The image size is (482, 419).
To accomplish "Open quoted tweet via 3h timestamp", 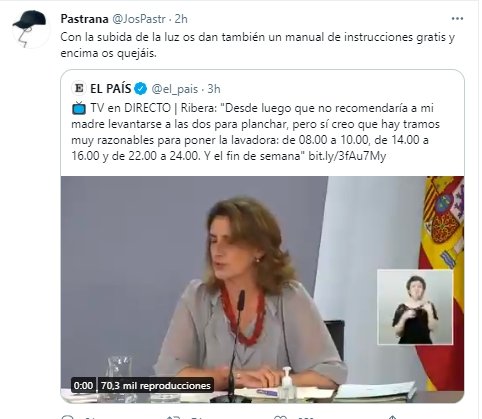I will [x=214, y=89].
